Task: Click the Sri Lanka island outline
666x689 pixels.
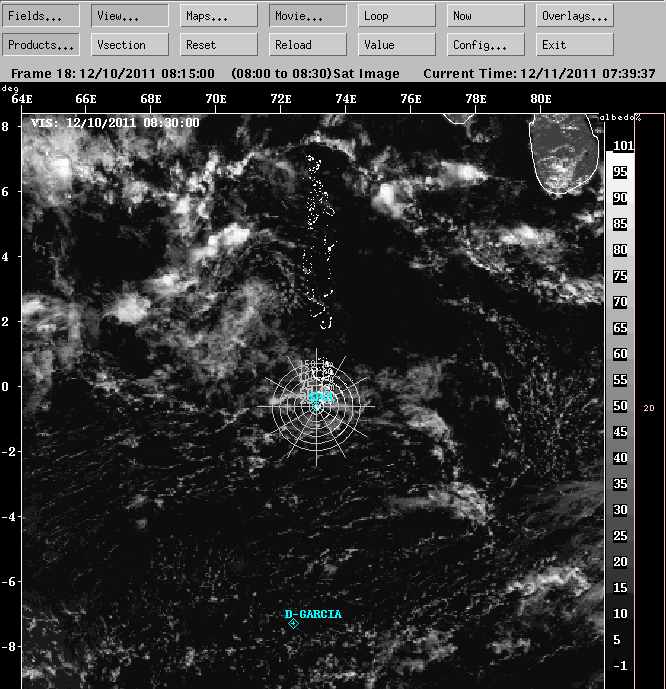Action: pos(565,154)
